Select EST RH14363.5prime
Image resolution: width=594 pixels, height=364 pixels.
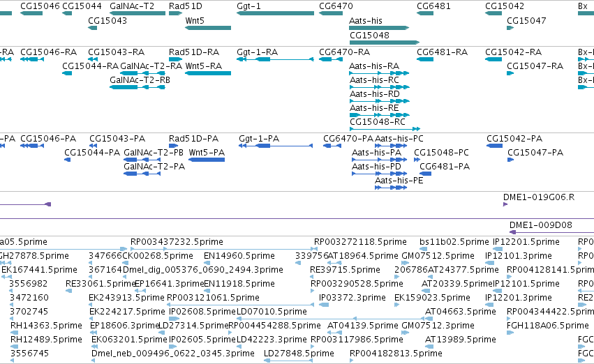pos(46,326)
